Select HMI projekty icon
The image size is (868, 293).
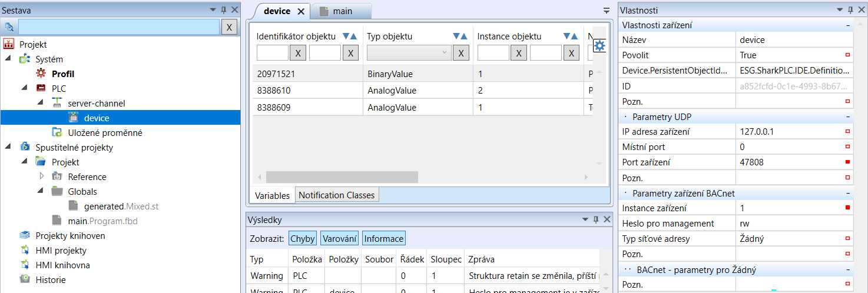[24, 251]
